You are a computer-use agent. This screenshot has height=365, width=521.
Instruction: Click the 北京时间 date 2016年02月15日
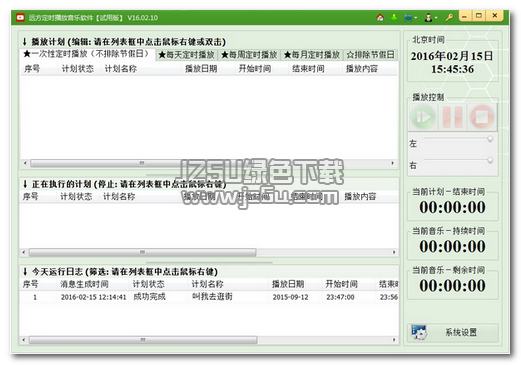tap(452, 56)
